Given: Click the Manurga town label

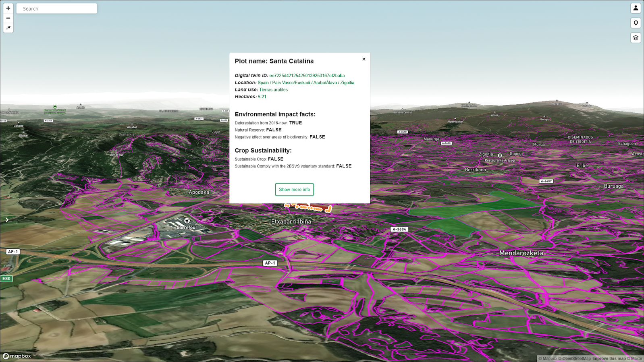Looking at the screenshot, I should pyautogui.click(x=431, y=139).
